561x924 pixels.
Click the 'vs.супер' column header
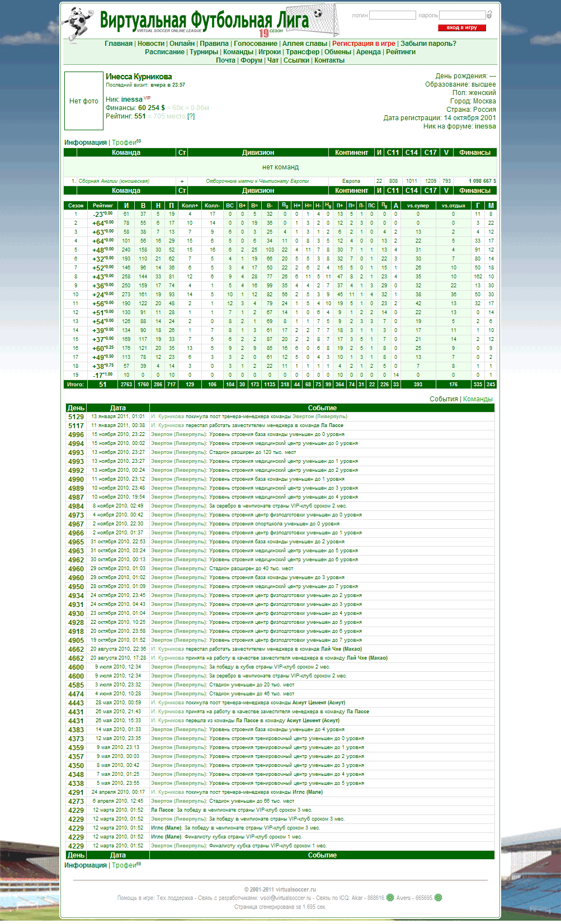418,206
